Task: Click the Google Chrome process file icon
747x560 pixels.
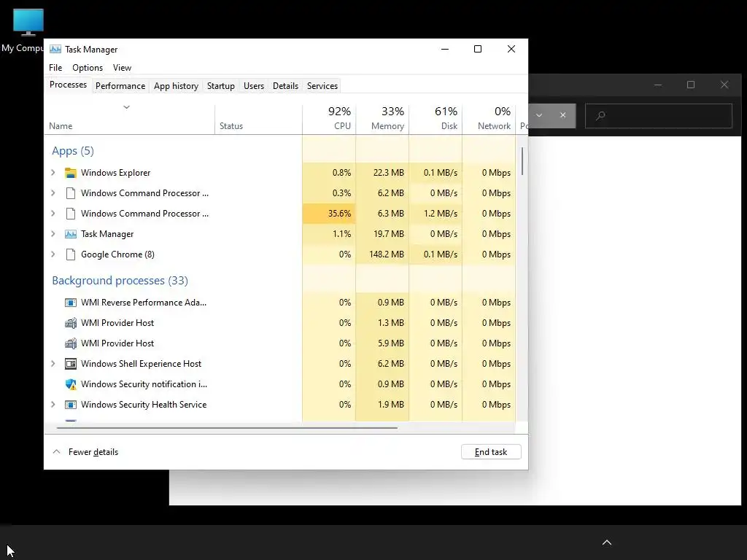Action: [x=71, y=254]
